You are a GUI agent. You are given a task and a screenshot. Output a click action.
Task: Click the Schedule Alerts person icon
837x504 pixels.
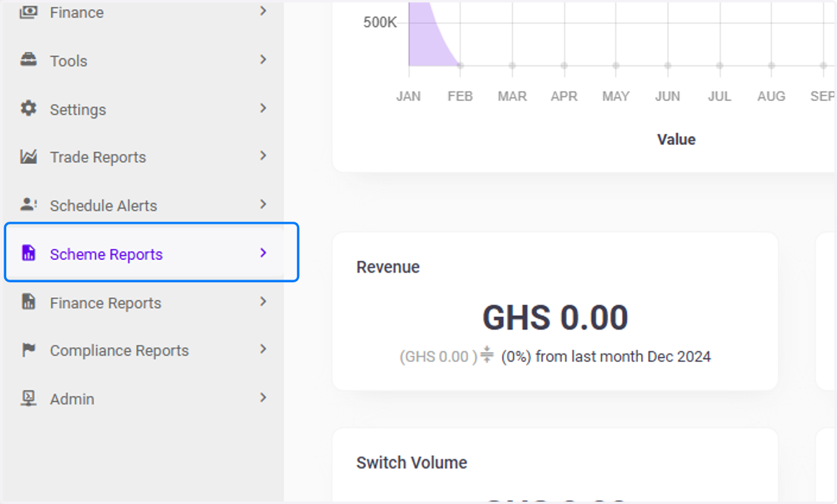point(29,205)
